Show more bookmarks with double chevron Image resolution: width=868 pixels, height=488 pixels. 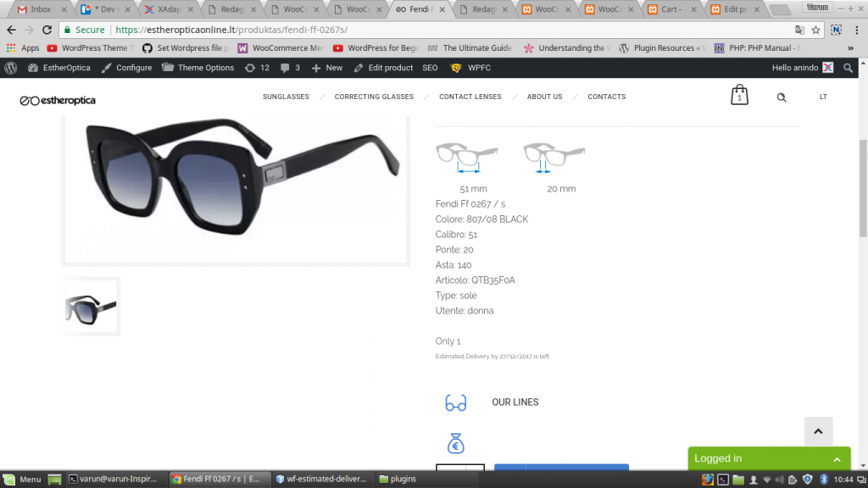pyautogui.click(x=850, y=48)
